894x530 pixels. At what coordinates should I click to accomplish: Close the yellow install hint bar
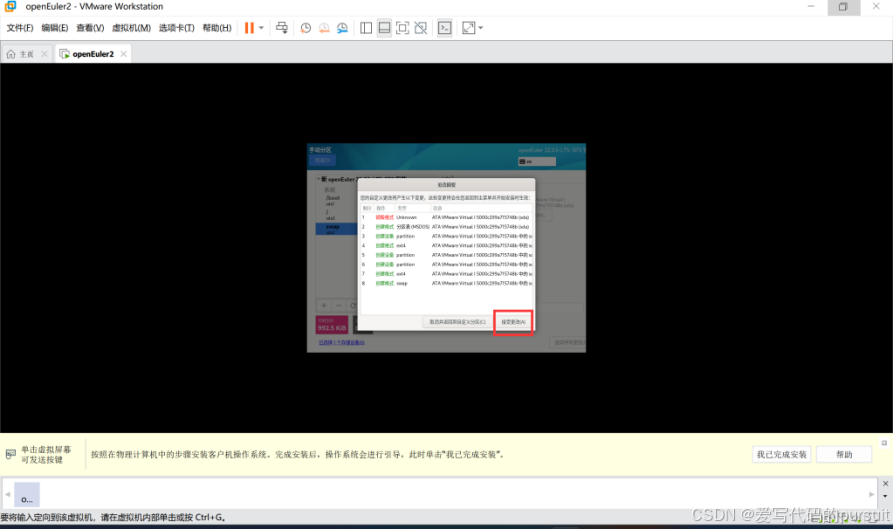[884, 443]
